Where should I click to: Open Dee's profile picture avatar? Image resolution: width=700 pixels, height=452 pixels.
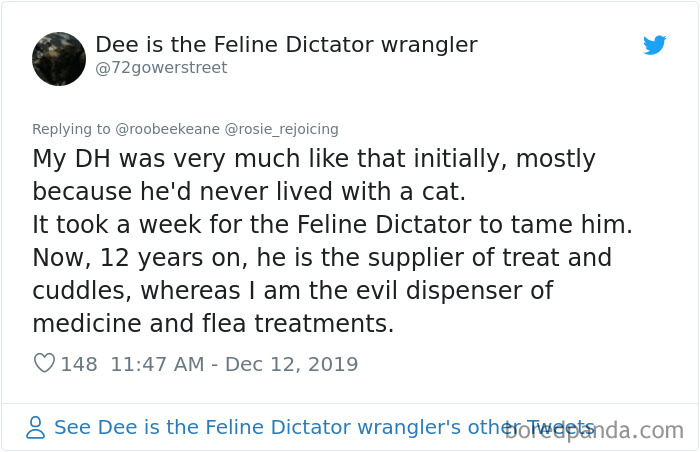[x=58, y=57]
